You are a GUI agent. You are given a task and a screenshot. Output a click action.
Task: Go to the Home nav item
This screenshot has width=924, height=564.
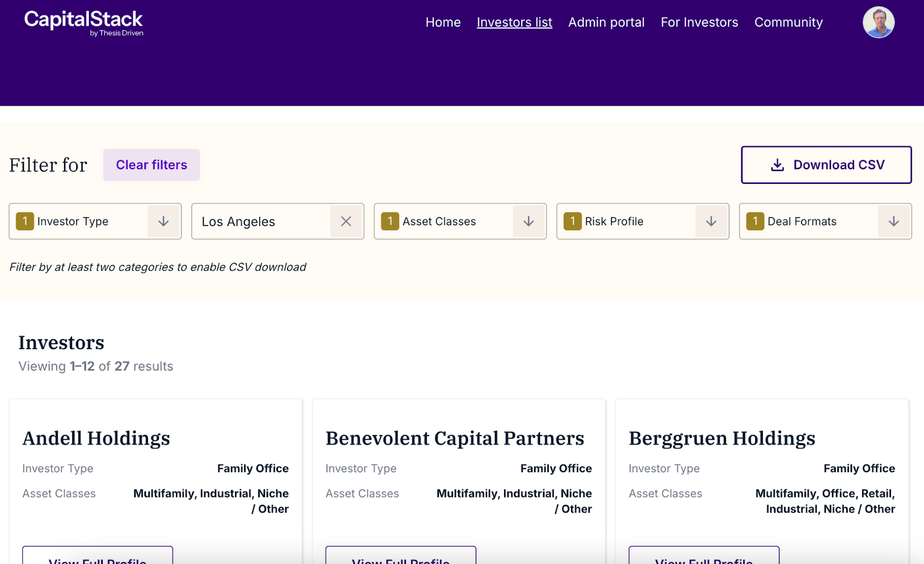tap(443, 23)
